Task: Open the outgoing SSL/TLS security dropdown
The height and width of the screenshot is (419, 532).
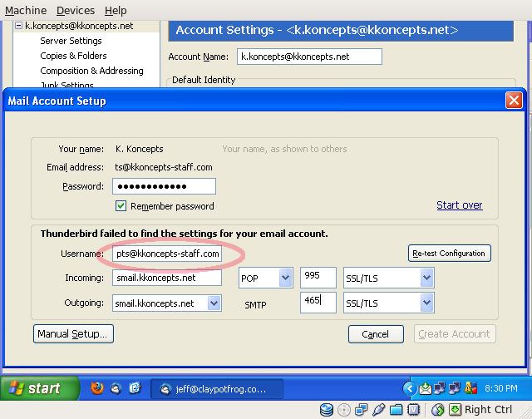Action: pyautogui.click(x=389, y=303)
